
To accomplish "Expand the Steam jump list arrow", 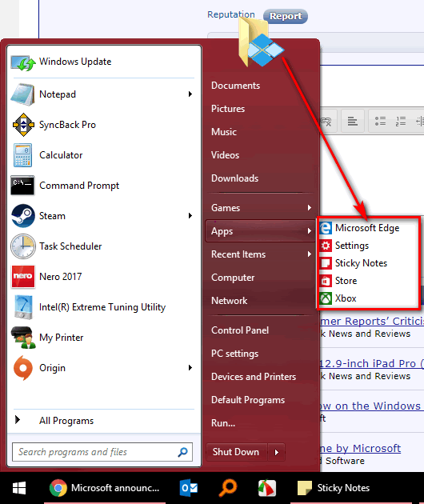I will tap(190, 215).
